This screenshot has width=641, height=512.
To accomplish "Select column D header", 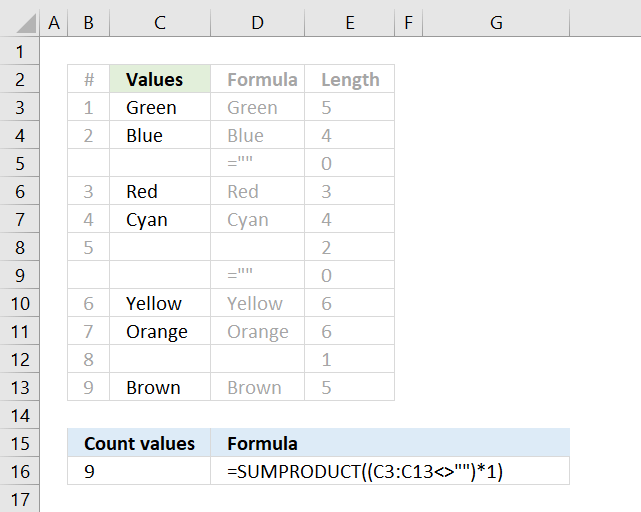I will [257, 22].
